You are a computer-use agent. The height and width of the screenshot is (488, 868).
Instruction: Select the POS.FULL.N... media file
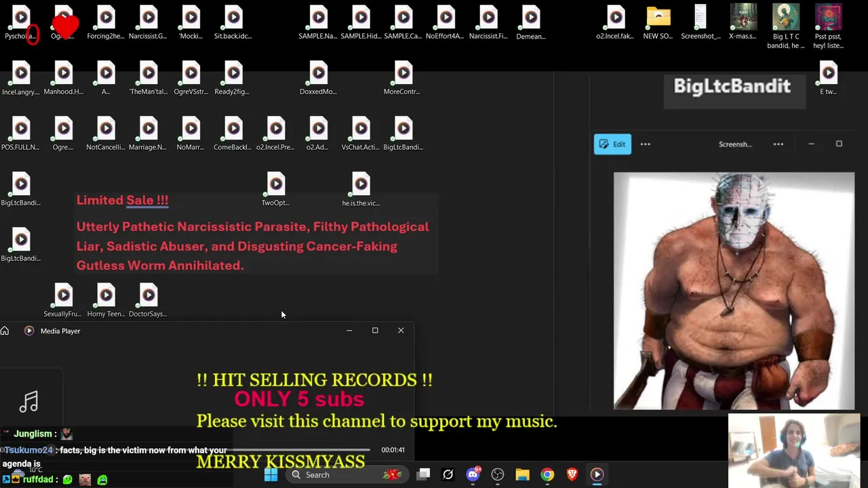(x=20, y=134)
